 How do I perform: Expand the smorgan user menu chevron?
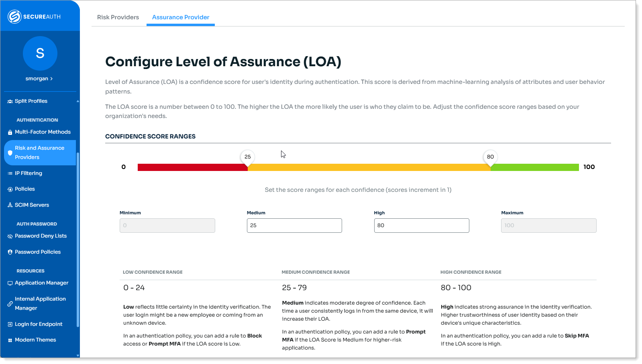tap(51, 79)
